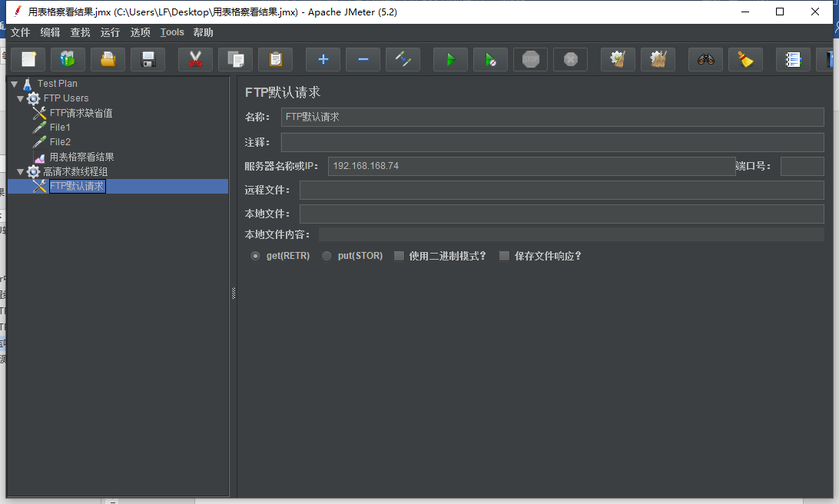Select the get(RETR) radio button
Viewport: 839px width, 504px height.
point(255,256)
